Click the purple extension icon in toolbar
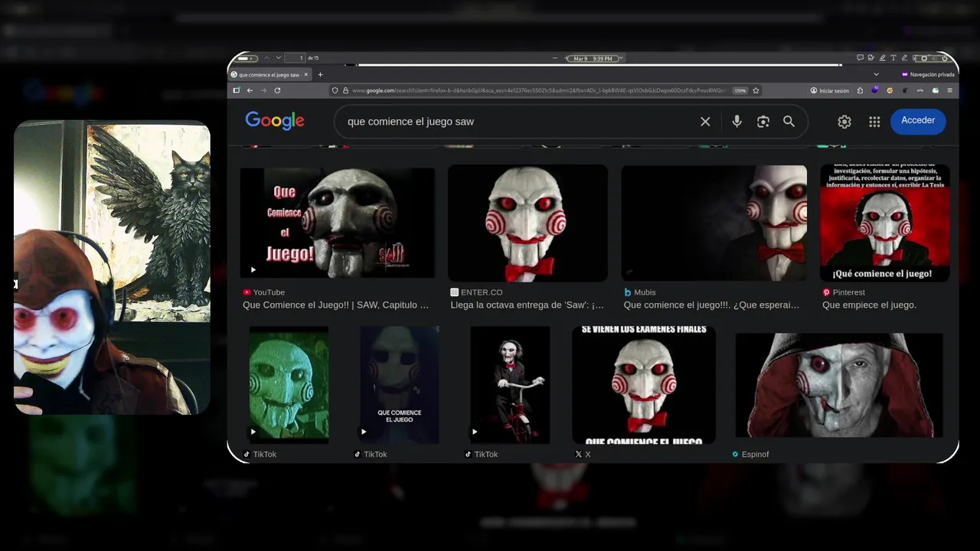This screenshot has height=551, width=980. [x=875, y=90]
